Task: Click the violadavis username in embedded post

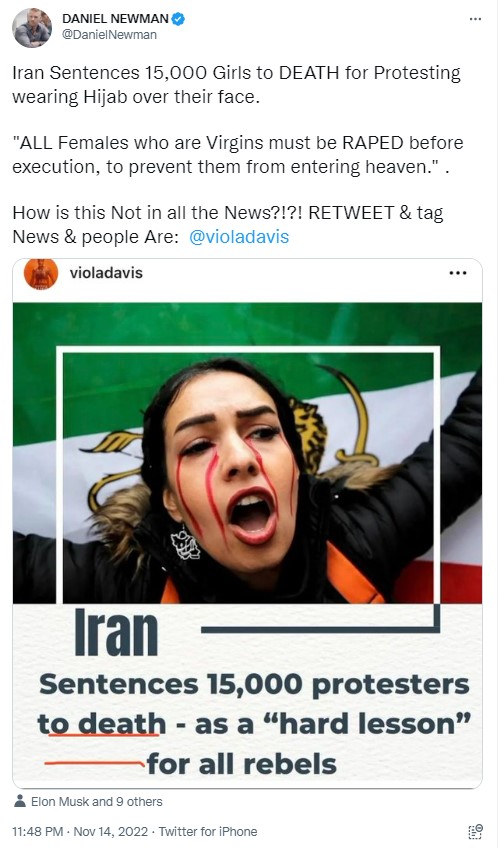Action: [106, 273]
